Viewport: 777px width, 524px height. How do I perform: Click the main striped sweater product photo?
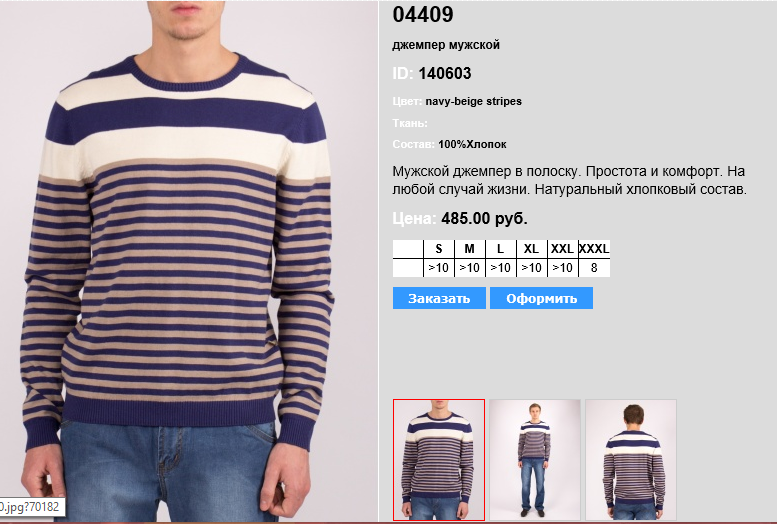point(188,262)
